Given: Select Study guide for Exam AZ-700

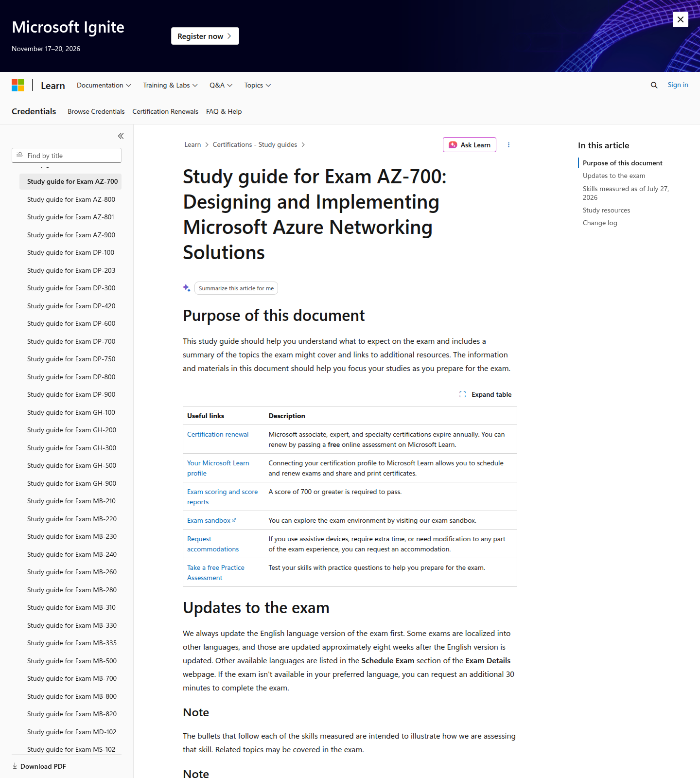Looking at the screenshot, I should click(70, 181).
